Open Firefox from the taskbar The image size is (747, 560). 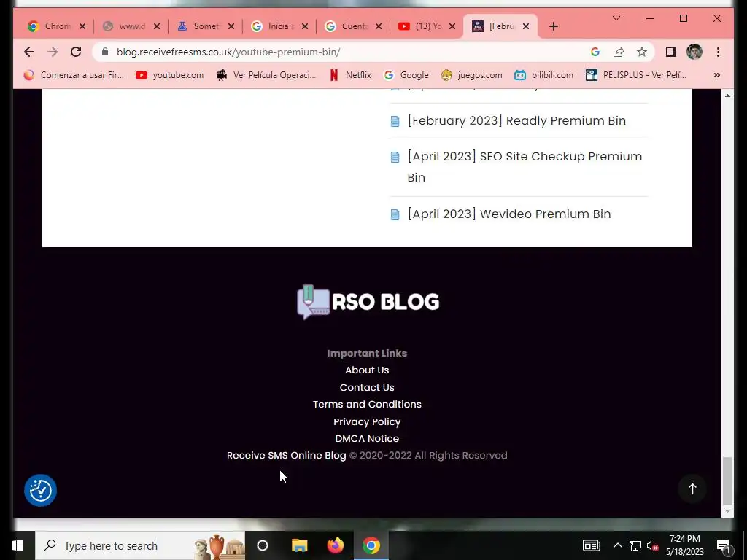coord(336,545)
